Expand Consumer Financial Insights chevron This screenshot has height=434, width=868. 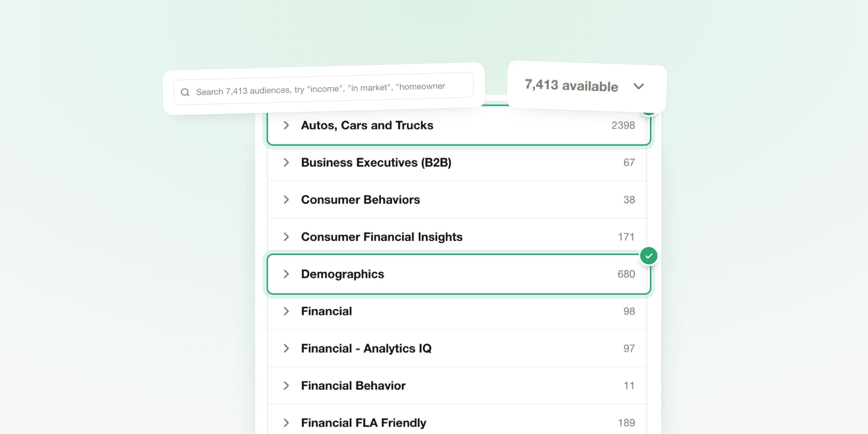pos(286,237)
